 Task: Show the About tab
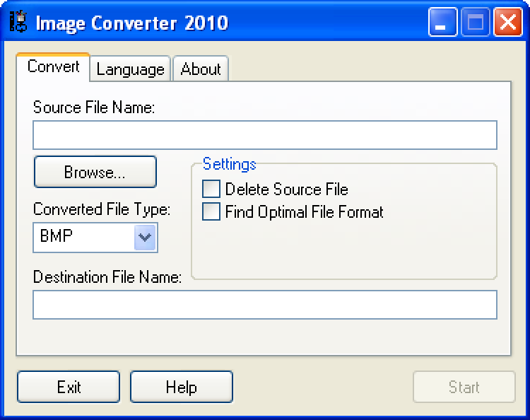pos(201,69)
